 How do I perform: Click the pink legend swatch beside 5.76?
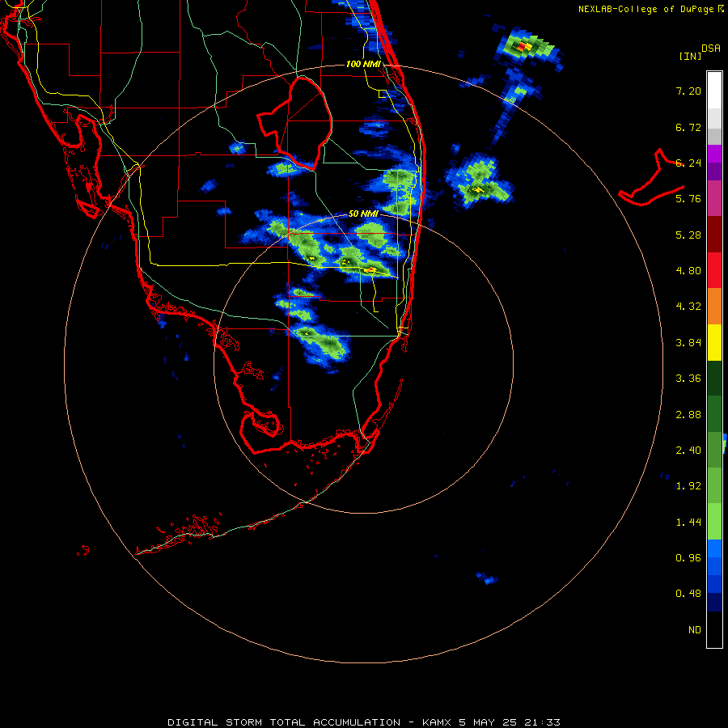714,198
